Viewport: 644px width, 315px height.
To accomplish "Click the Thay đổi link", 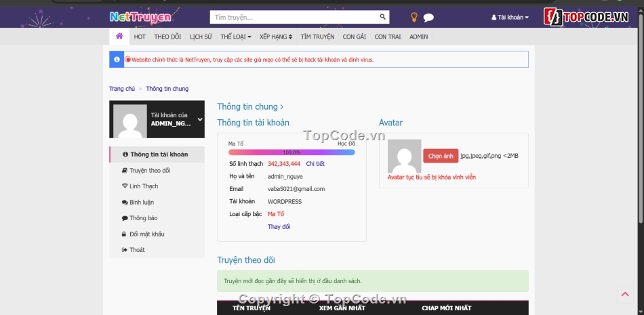I will point(279,227).
